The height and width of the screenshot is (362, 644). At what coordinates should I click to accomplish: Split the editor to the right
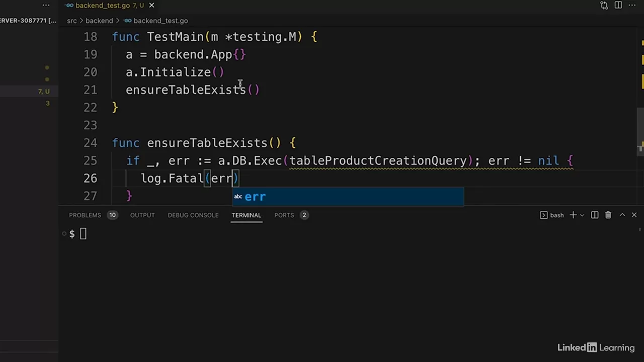coord(618,6)
